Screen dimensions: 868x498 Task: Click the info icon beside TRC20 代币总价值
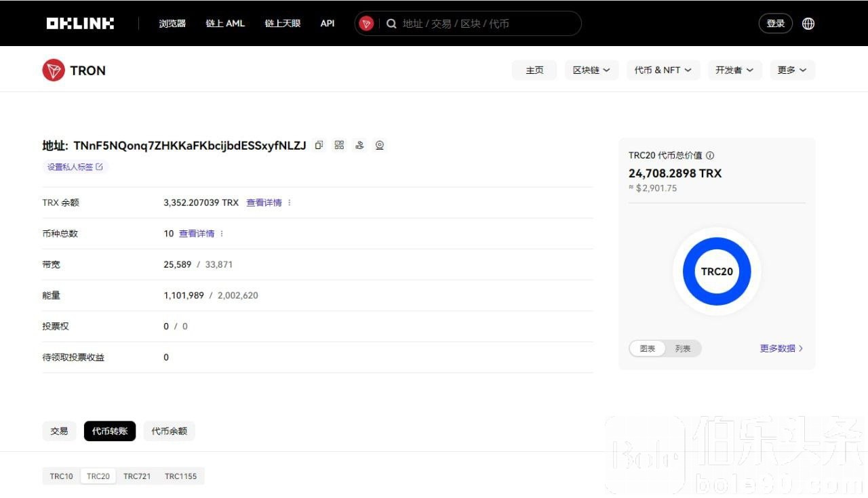(x=710, y=156)
